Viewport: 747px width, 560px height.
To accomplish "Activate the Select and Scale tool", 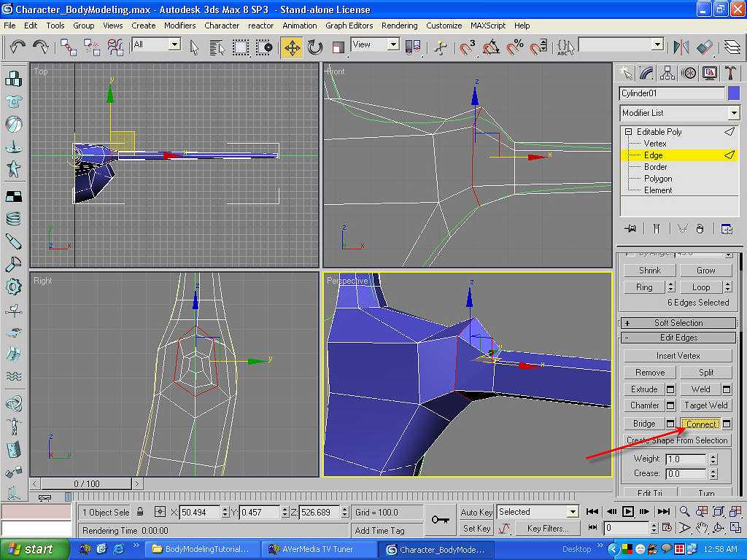I will coord(338,47).
